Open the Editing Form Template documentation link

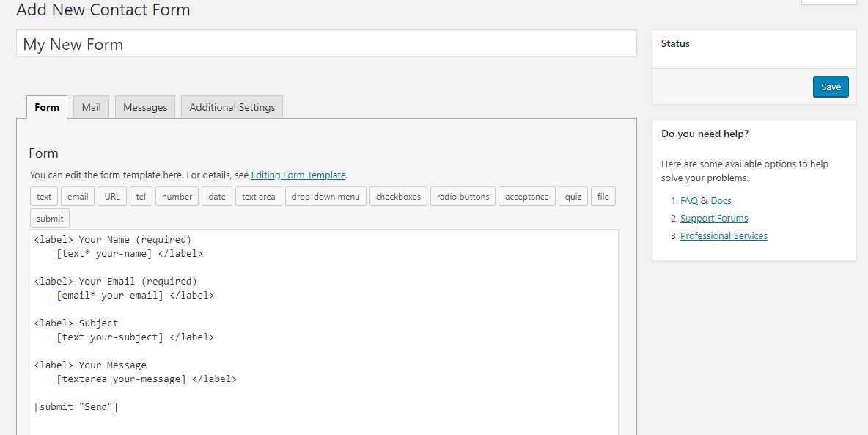coord(298,175)
